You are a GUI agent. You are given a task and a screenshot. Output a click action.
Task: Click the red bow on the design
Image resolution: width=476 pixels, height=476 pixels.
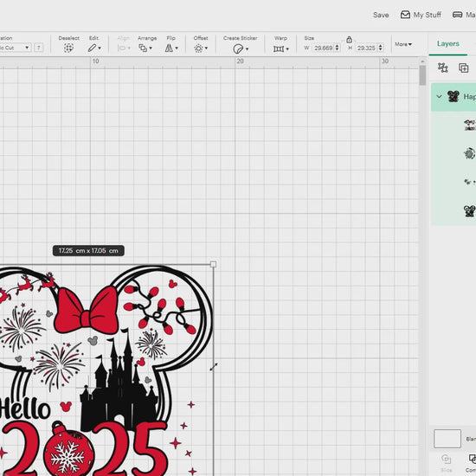tap(87, 310)
